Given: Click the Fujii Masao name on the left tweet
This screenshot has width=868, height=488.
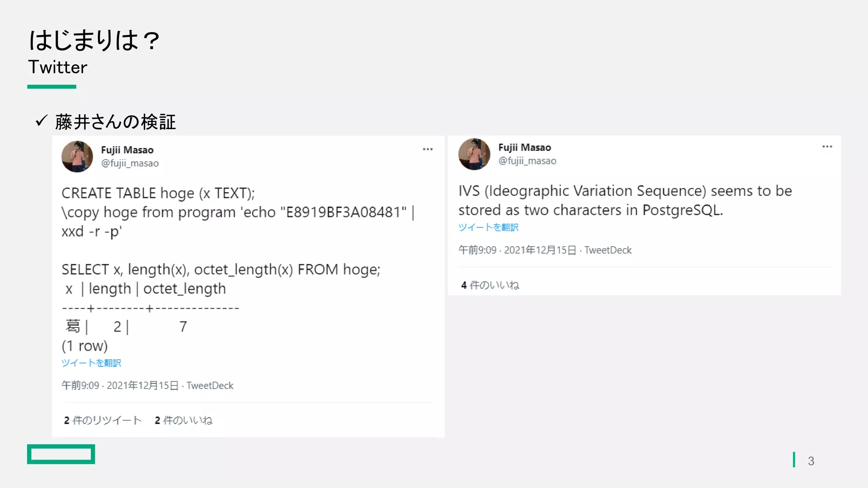Looking at the screenshot, I should [127, 150].
